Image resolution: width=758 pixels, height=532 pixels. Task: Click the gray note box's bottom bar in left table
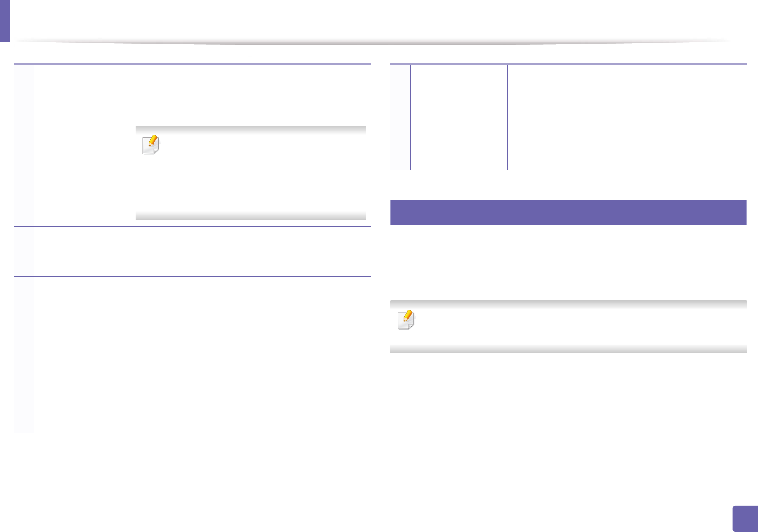click(x=251, y=216)
